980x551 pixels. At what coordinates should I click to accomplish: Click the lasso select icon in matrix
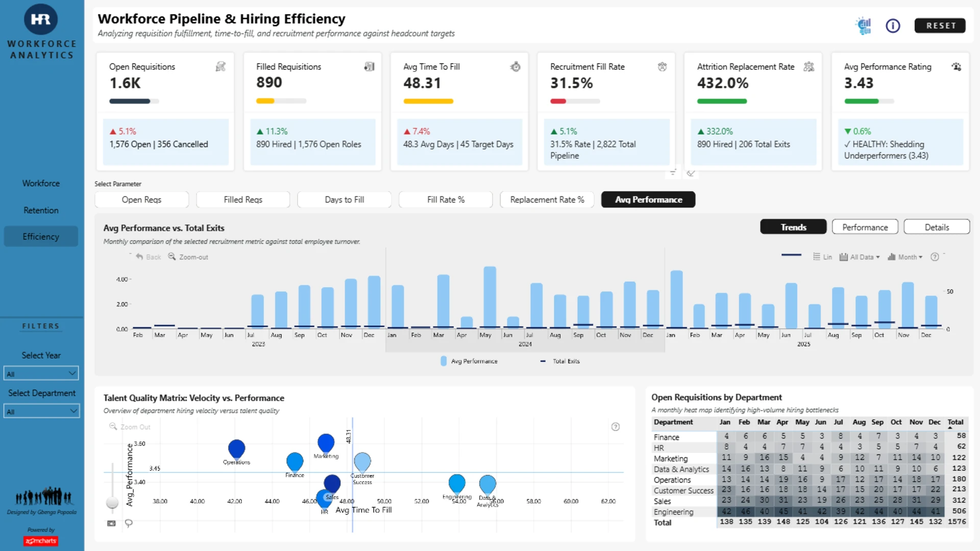tap(129, 523)
